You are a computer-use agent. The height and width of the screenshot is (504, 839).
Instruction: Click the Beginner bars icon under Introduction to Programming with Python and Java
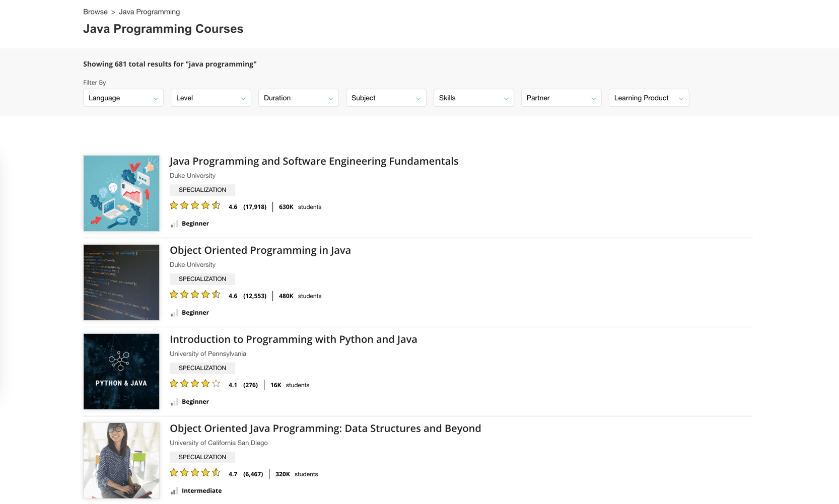point(174,402)
